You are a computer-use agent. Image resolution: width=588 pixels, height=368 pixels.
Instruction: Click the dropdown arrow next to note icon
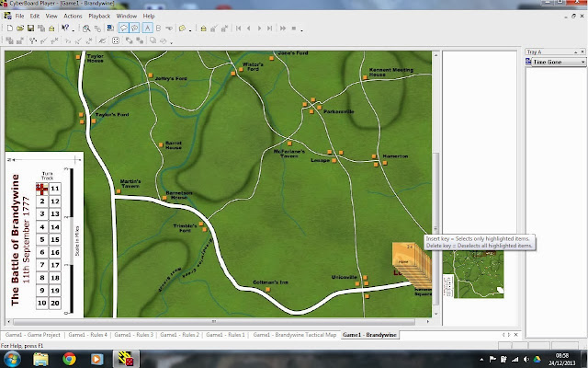click(x=190, y=30)
